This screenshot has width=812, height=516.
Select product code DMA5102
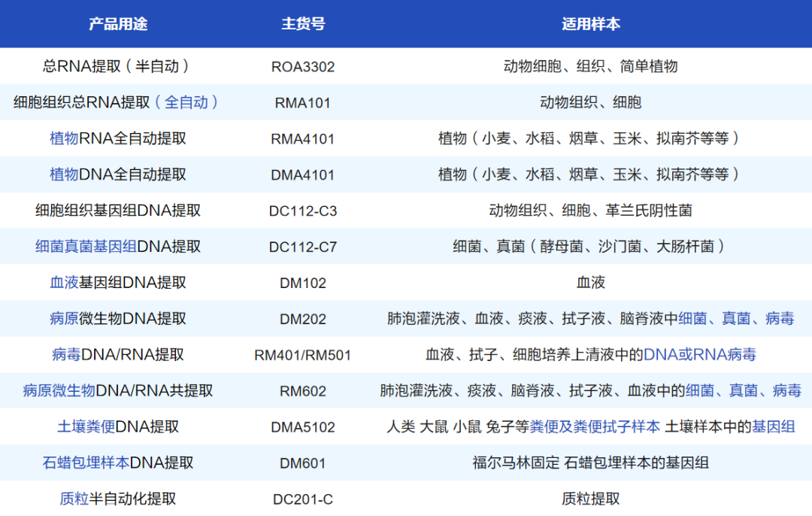pos(303,427)
